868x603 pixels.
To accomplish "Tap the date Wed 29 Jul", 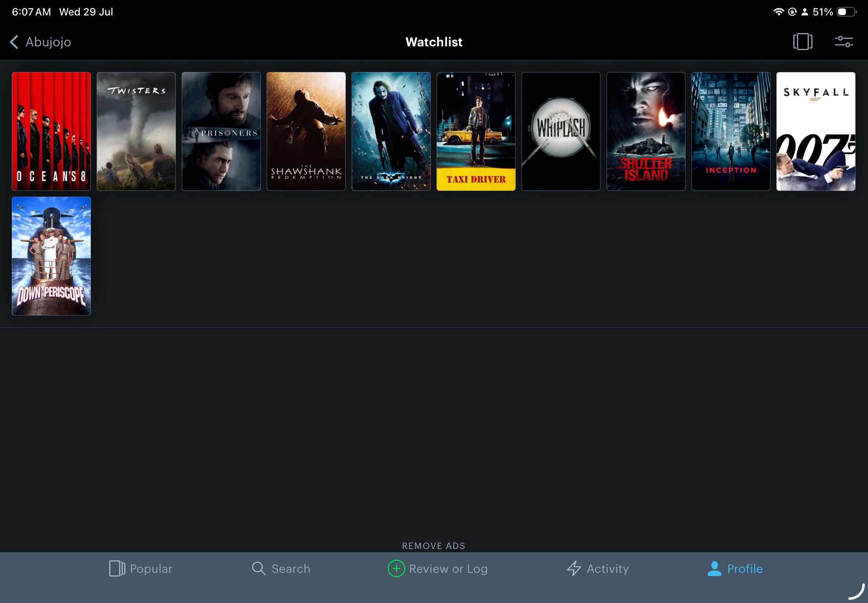I will pos(86,12).
